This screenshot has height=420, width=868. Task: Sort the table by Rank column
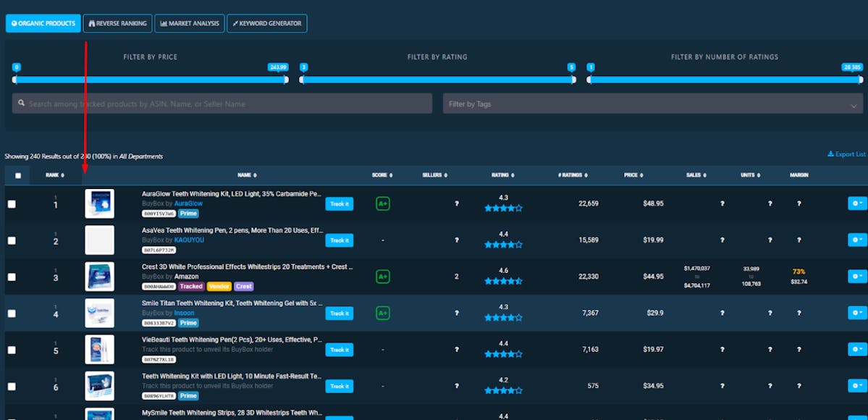pyautogui.click(x=55, y=175)
